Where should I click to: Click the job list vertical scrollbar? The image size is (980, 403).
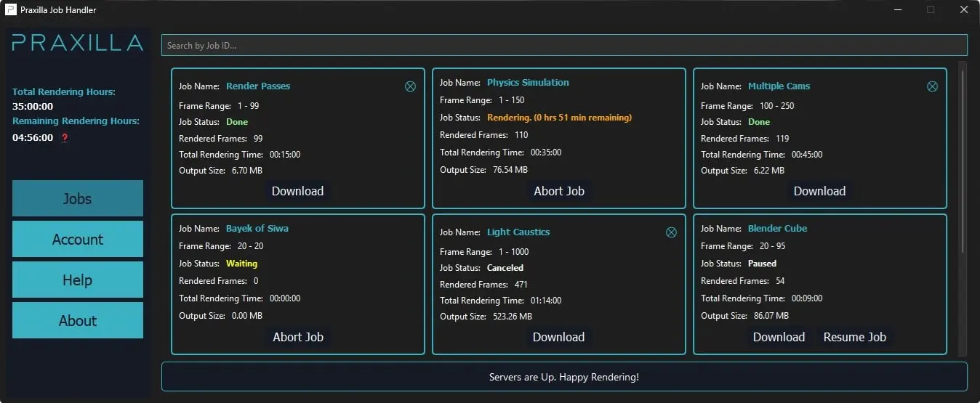pyautogui.click(x=963, y=160)
